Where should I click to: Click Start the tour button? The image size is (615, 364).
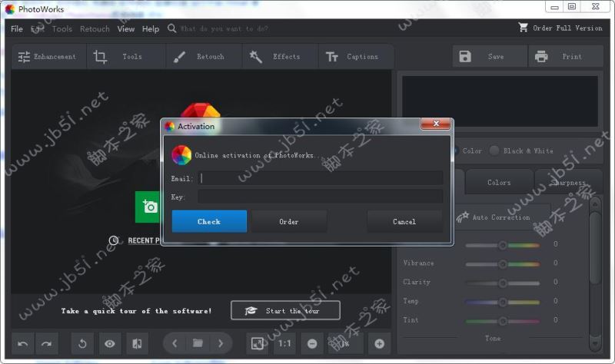285,310
